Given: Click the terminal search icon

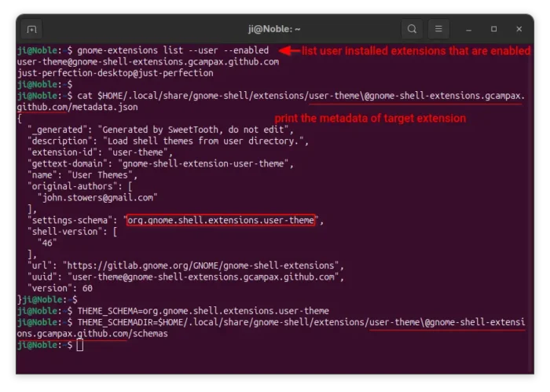Looking at the screenshot, I should point(411,30).
